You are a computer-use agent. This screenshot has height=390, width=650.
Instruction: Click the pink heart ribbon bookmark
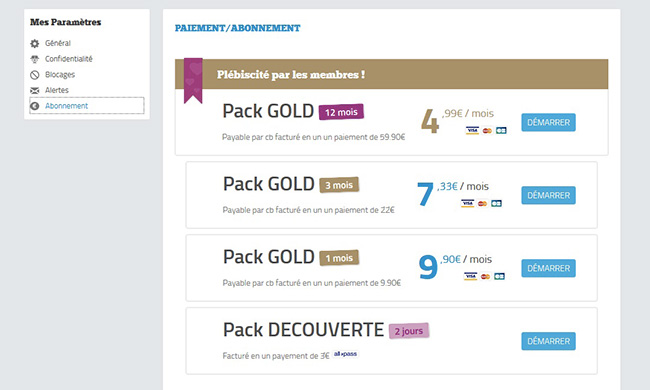tap(193, 80)
